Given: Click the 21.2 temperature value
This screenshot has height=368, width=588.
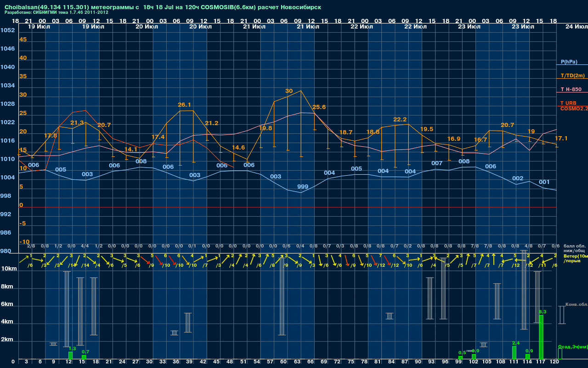Looking at the screenshot, I should tap(212, 123).
